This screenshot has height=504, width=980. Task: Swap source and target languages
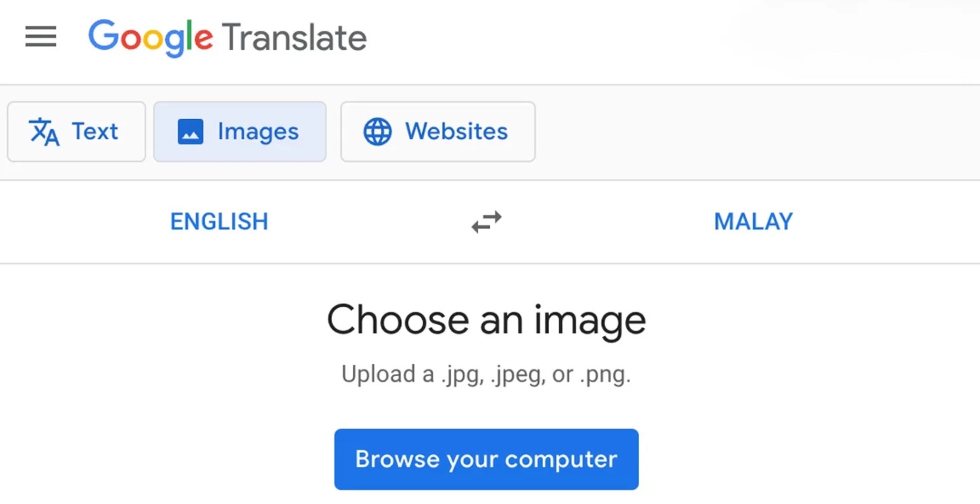click(486, 222)
